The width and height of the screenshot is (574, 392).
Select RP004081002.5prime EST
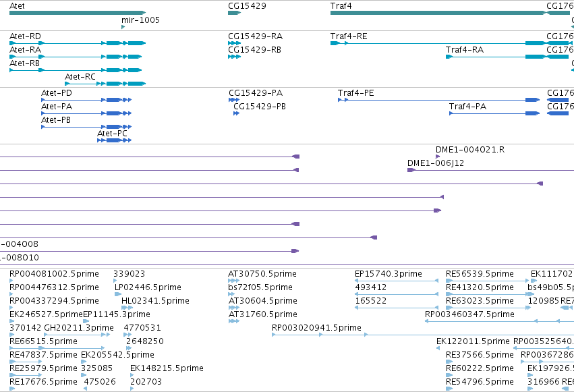tap(11, 281)
